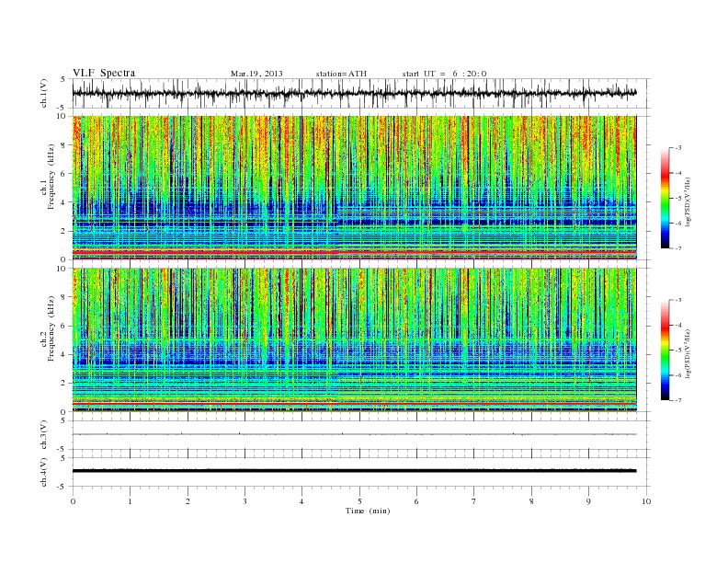The image size is (728, 563).
Task: Click the ch.1 'Frequency (kHz)' axis label
Action: point(51,177)
